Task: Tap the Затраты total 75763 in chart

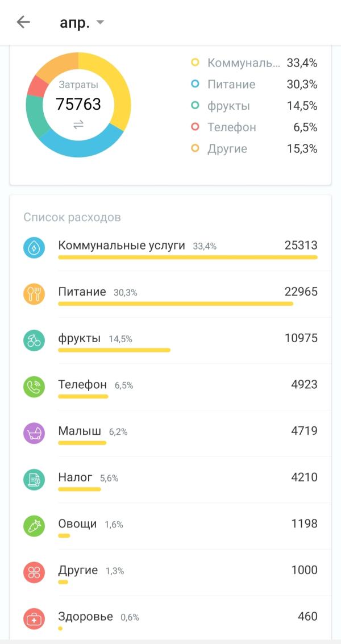Action: point(78,104)
